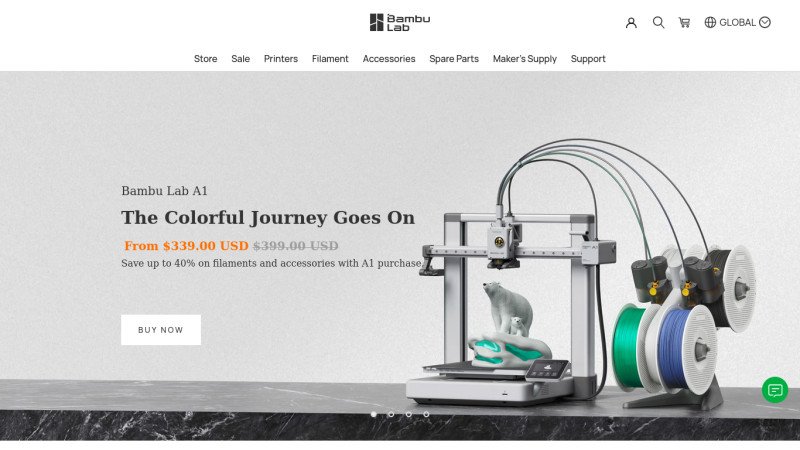Open the Printers navigation menu
The height and width of the screenshot is (450, 800).
pos(281,59)
